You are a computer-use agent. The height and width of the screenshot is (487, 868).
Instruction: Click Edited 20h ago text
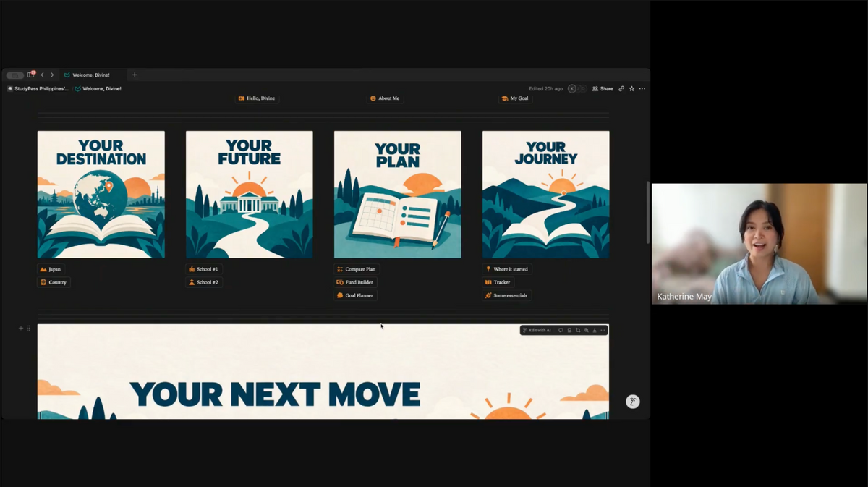coord(546,88)
